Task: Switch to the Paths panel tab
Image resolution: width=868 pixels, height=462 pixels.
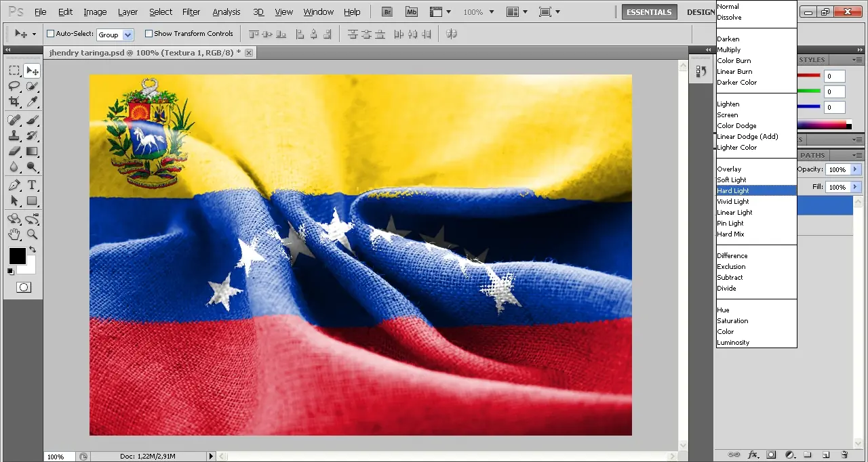Action: pyautogui.click(x=812, y=155)
